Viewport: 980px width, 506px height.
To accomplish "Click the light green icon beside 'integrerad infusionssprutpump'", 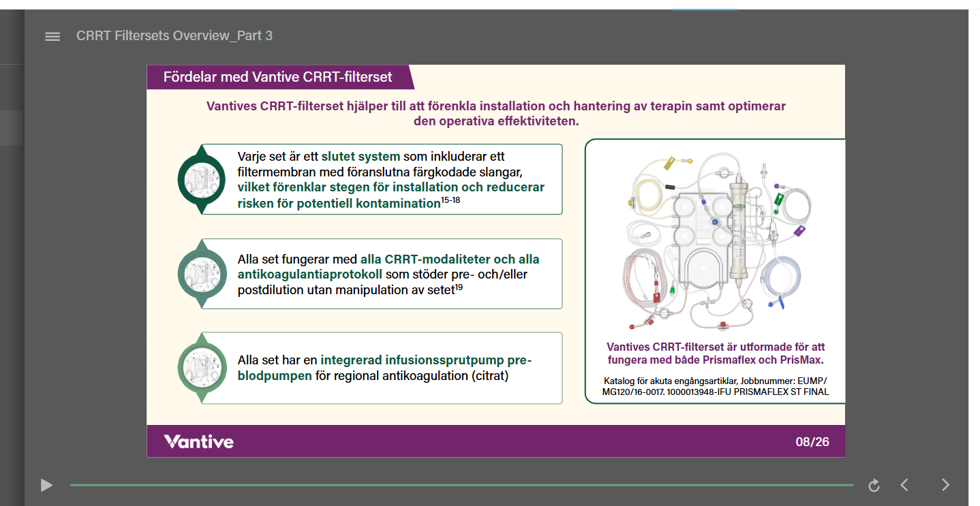I will click(x=201, y=368).
